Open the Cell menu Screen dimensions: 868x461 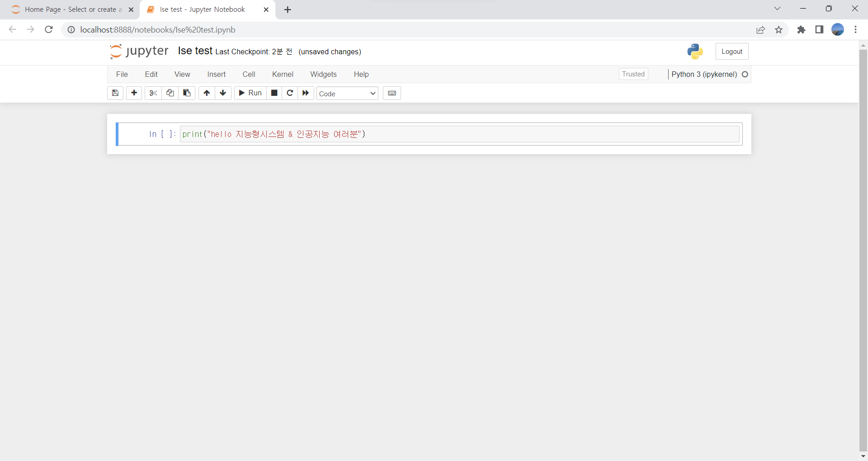pos(249,74)
